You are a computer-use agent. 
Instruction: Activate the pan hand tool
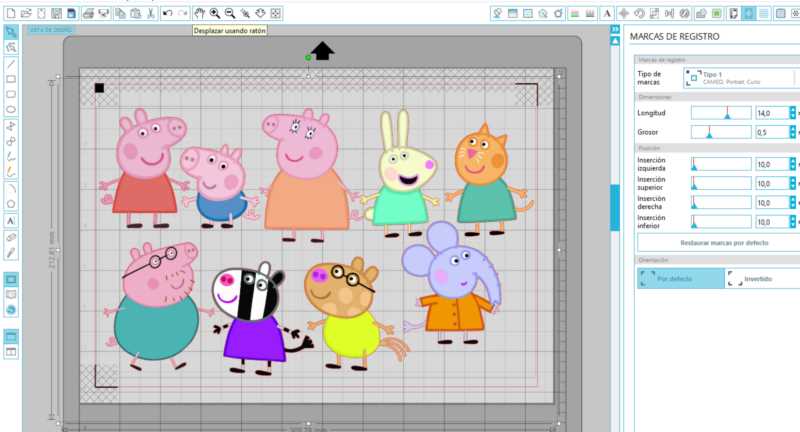click(x=199, y=13)
